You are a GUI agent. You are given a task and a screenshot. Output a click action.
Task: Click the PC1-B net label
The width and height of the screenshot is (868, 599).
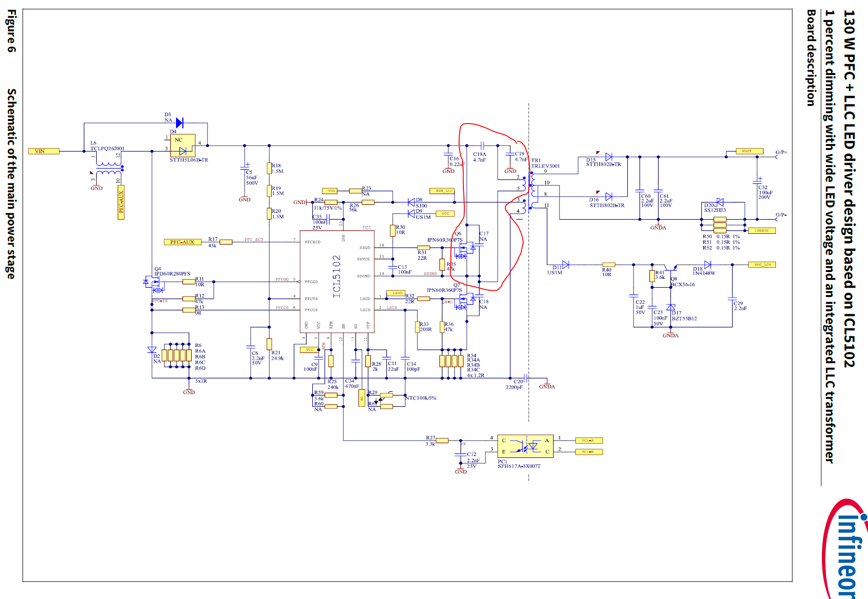coord(589,452)
